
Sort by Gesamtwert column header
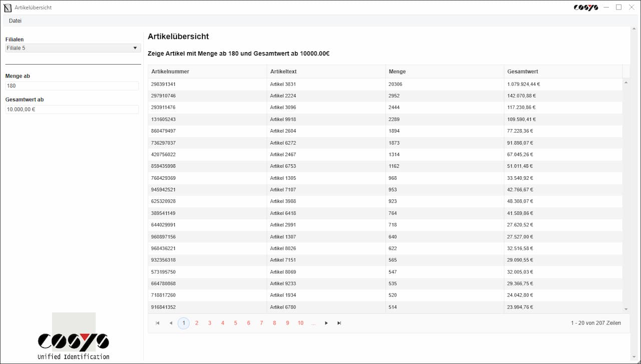(x=563, y=72)
